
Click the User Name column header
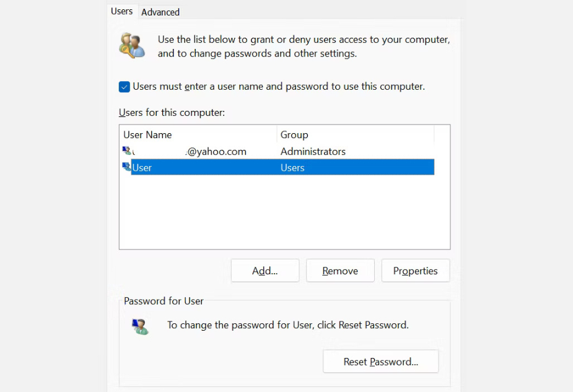pos(147,134)
